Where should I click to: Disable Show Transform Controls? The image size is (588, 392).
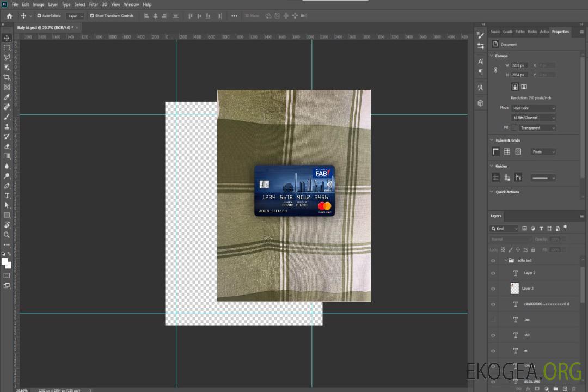[92, 16]
